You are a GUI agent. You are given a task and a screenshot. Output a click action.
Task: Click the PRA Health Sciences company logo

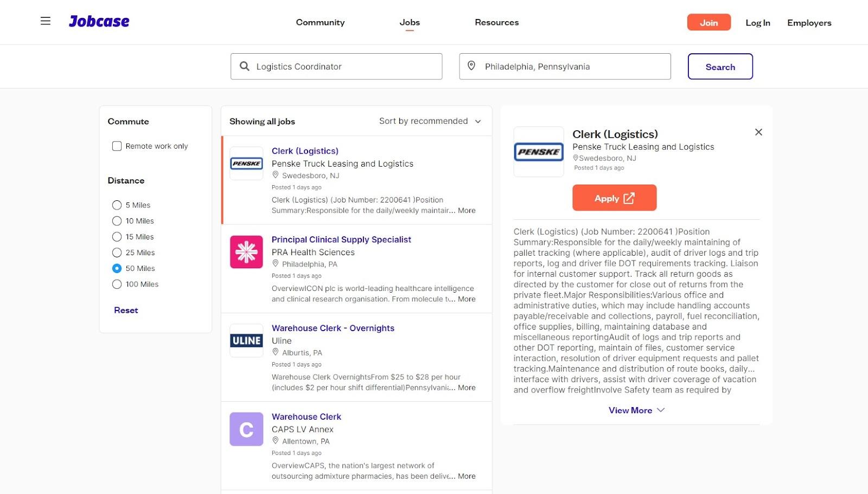coord(246,252)
